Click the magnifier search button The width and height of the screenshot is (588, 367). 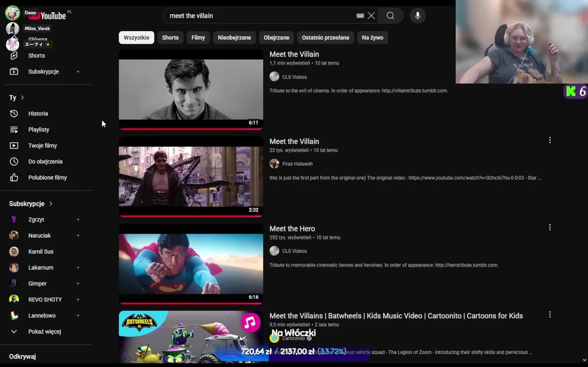tap(390, 16)
